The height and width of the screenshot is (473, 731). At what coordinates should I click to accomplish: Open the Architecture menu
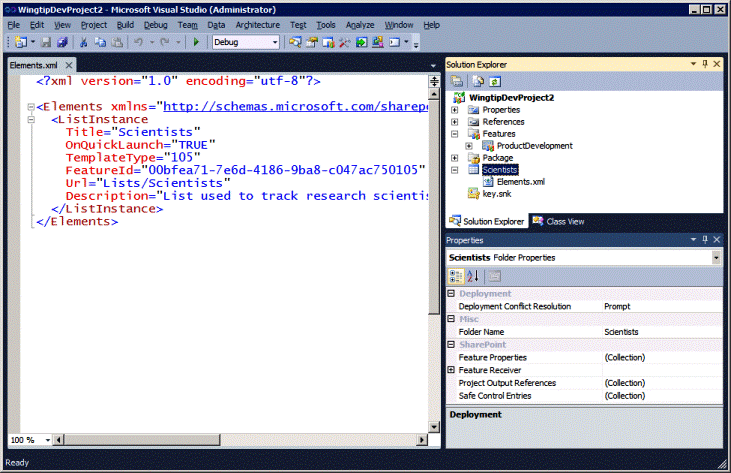tap(257, 25)
